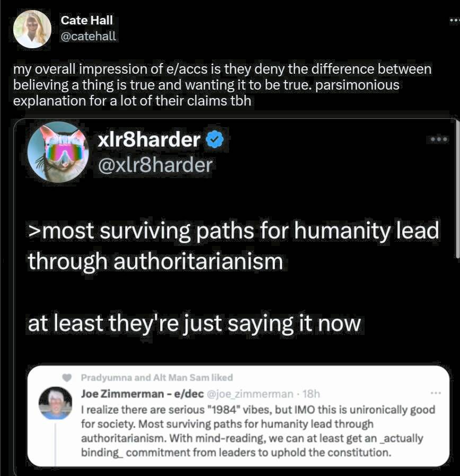Click Cate Hall's profile avatar

tap(32, 29)
